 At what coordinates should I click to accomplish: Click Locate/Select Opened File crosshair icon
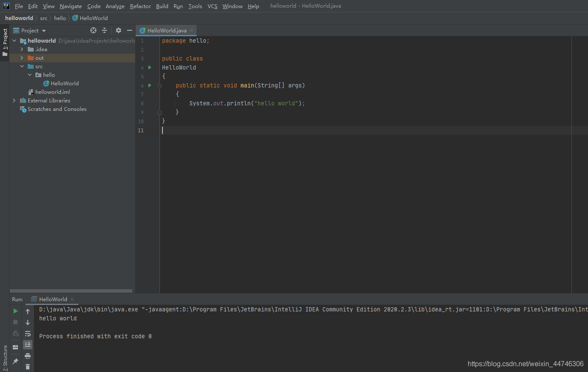(x=93, y=30)
